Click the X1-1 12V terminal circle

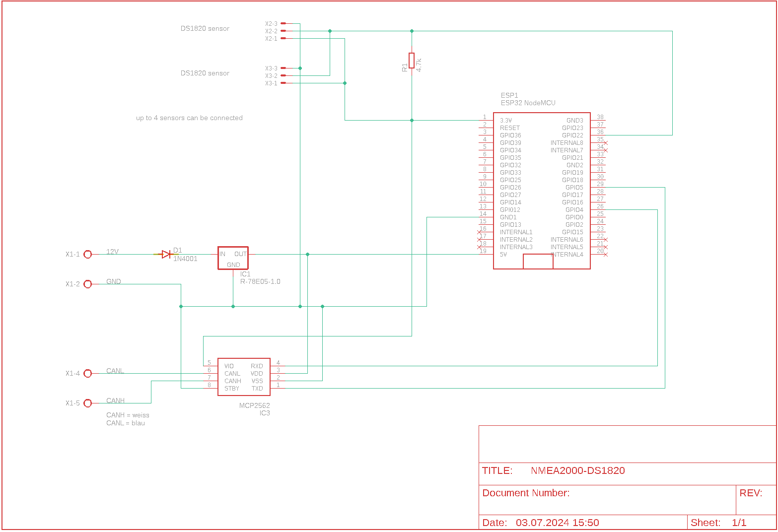(x=88, y=254)
